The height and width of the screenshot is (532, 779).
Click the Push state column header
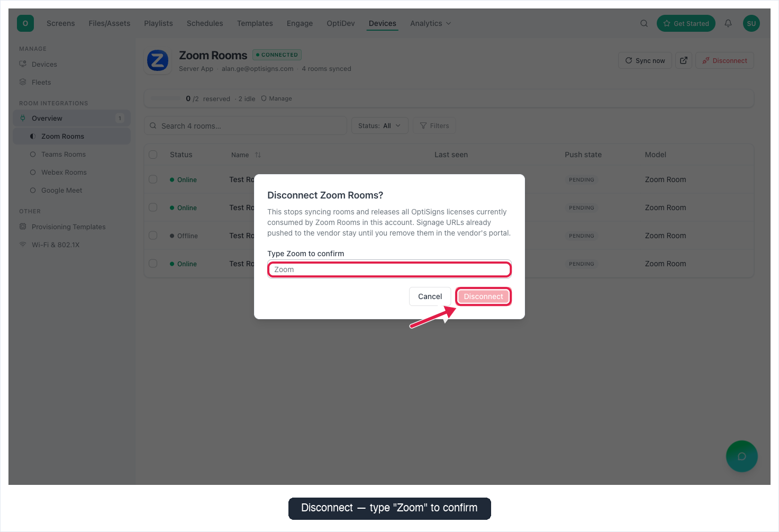pyautogui.click(x=583, y=155)
